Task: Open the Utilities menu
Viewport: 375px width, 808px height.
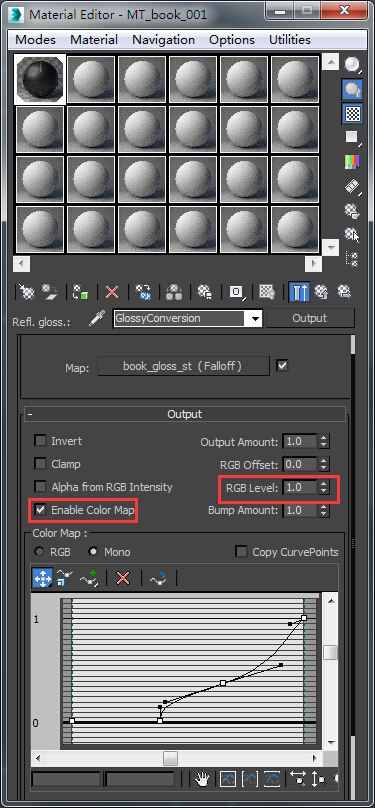Action: (x=289, y=40)
